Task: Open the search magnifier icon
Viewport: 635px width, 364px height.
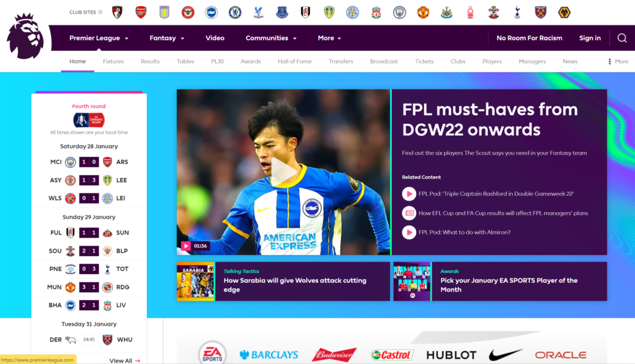Action: (x=622, y=38)
